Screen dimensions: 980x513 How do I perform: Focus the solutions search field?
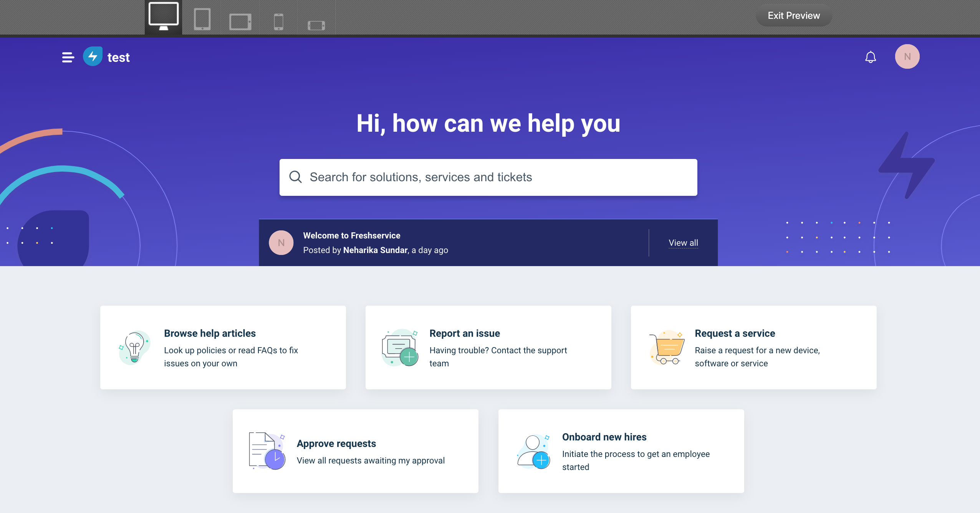coord(488,177)
